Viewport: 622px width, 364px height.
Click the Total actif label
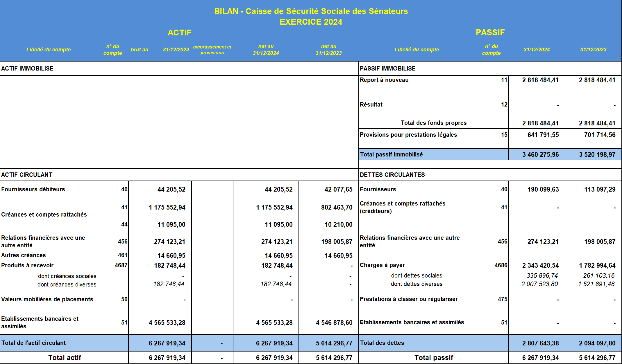[65, 358]
